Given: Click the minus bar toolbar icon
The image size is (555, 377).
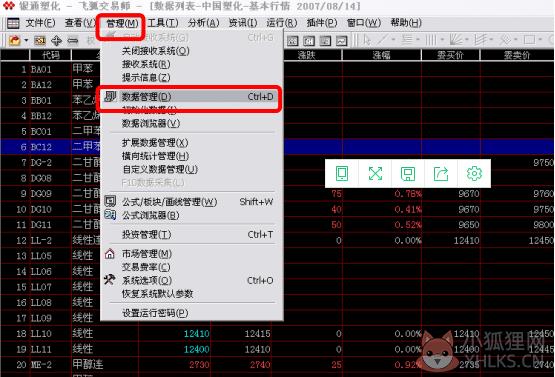Looking at the screenshot, I should point(73,41).
